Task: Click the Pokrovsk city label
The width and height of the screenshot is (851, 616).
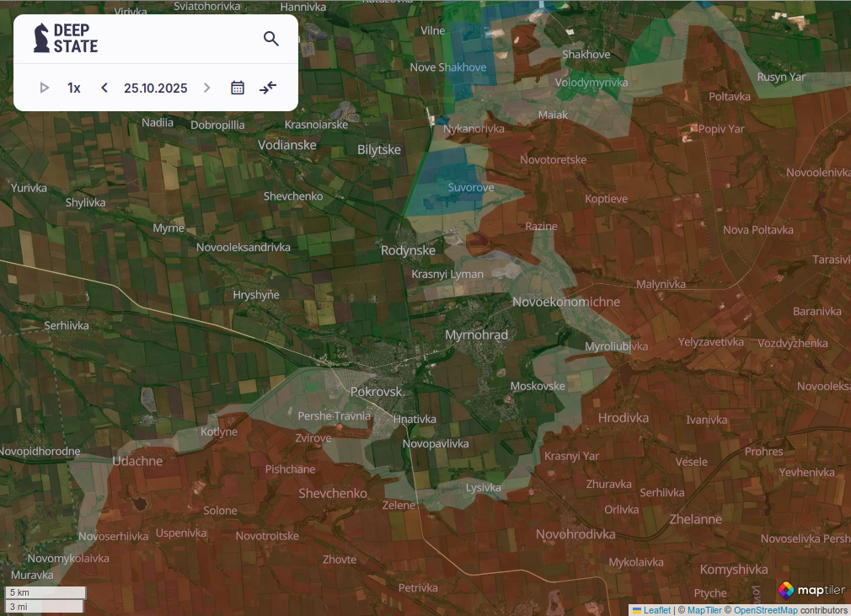Action: 377,392
